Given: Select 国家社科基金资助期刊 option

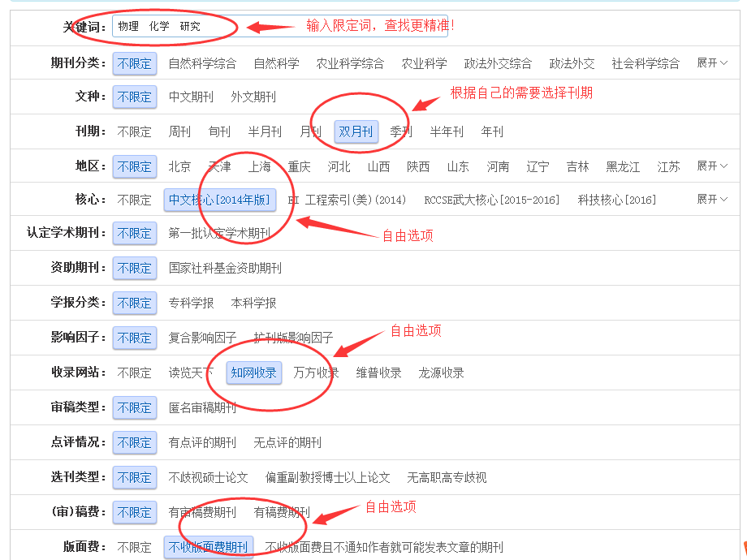Looking at the screenshot, I should tap(225, 268).
